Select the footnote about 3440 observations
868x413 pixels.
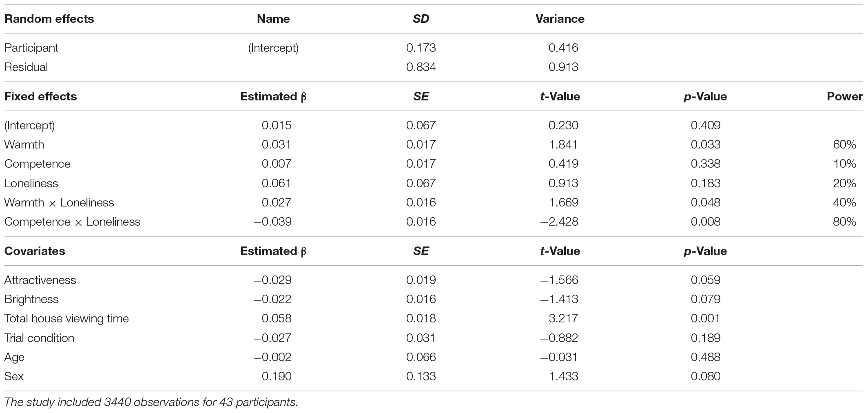[x=151, y=402]
